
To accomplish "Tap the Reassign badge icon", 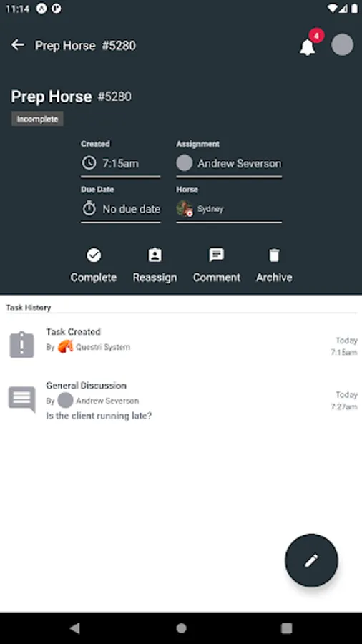I will [x=155, y=255].
